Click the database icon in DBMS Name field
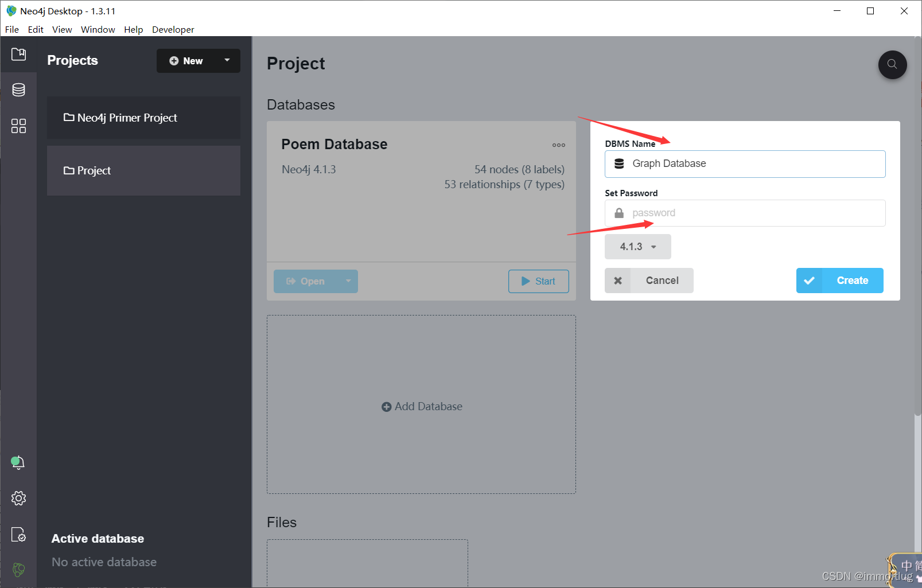Viewport: 922px width, 588px height. [x=619, y=163]
